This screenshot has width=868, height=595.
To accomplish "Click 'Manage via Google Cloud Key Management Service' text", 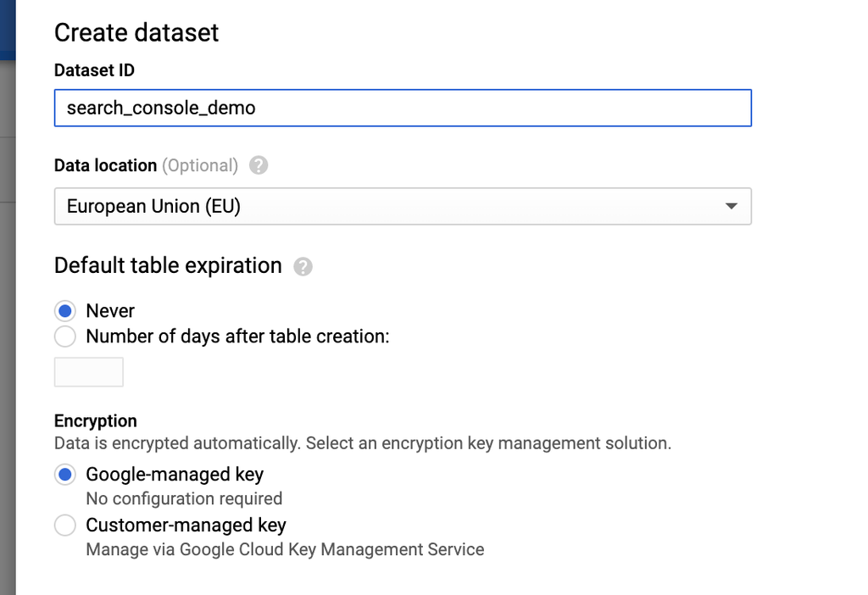I will tap(285, 549).
